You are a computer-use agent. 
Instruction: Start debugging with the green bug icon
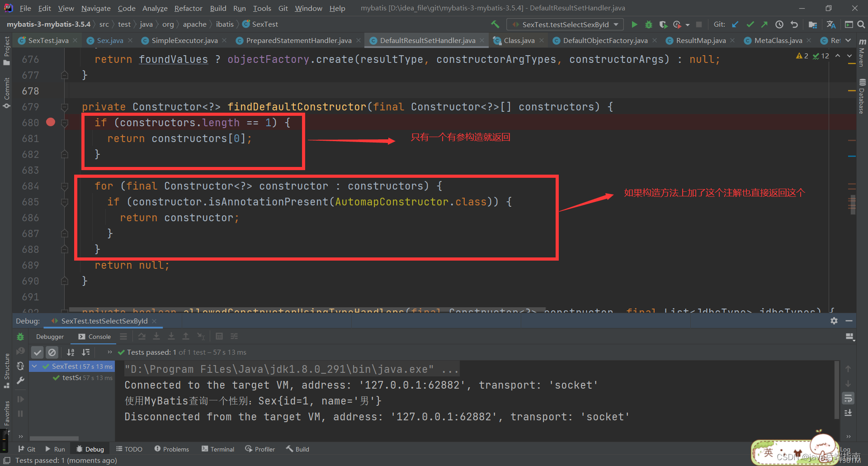(x=648, y=24)
